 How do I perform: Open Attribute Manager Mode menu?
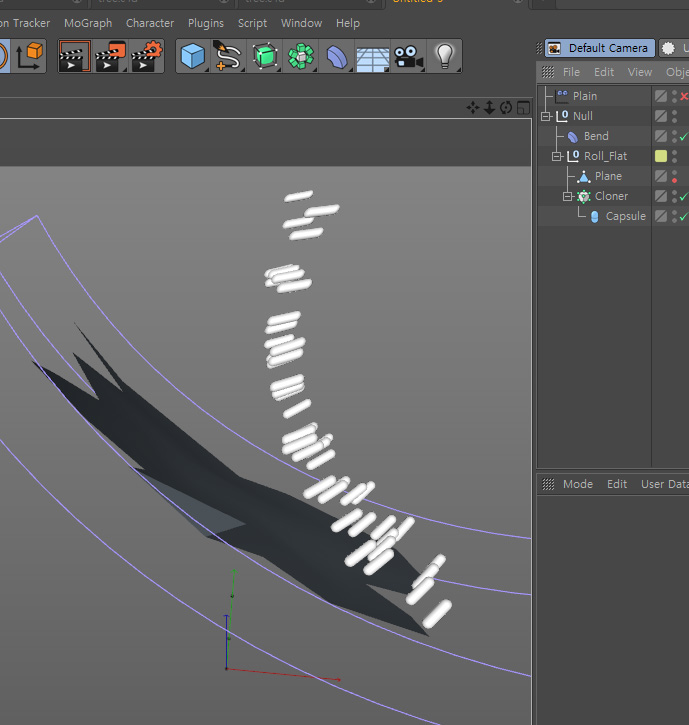[578, 484]
